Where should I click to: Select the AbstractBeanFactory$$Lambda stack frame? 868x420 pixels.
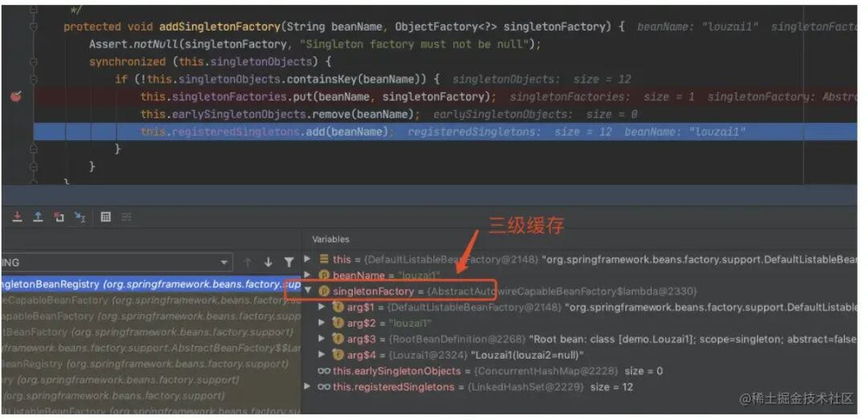[150, 348]
